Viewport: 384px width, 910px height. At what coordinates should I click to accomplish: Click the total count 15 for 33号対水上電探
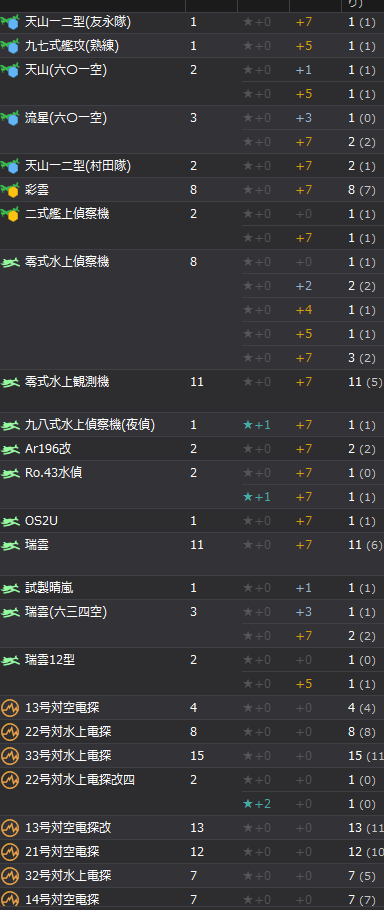(197, 756)
